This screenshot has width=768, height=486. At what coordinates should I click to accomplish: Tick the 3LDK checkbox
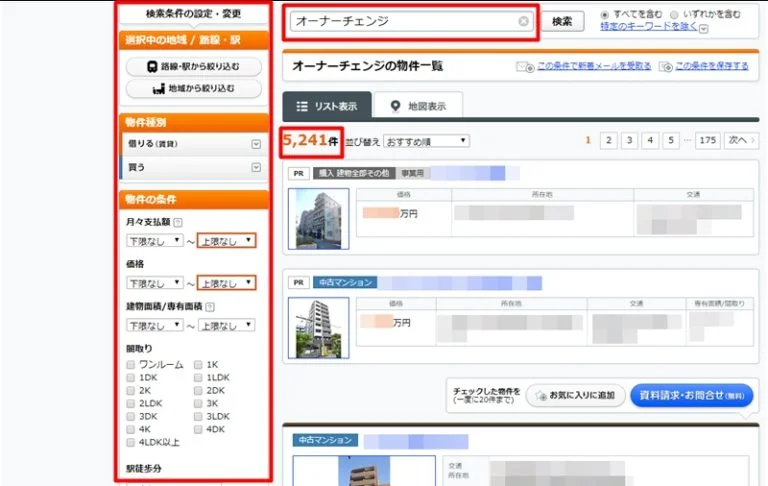click(198, 416)
